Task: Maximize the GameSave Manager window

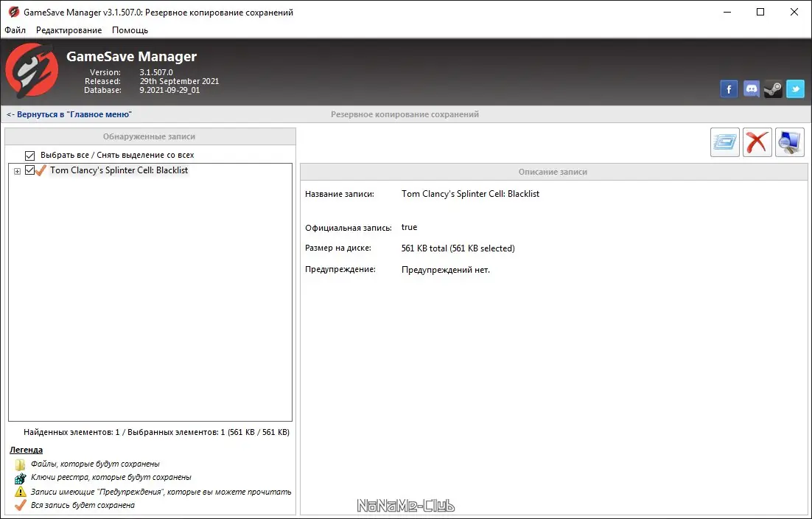Action: (x=760, y=12)
